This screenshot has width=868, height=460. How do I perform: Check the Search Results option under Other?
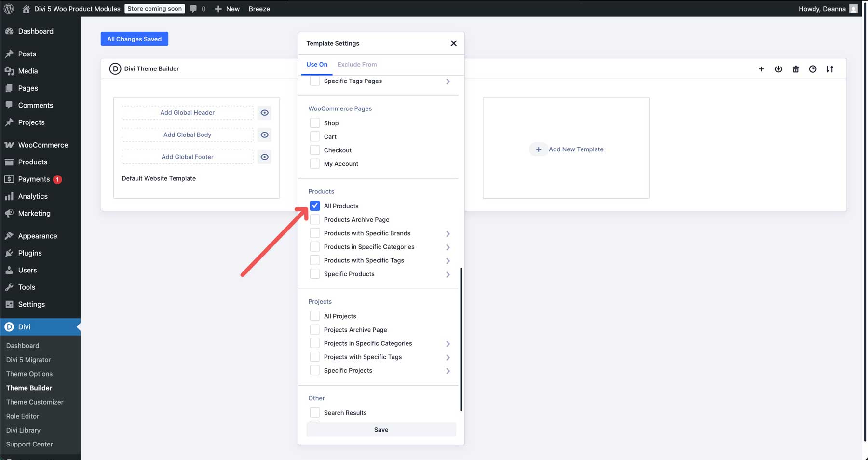315,412
